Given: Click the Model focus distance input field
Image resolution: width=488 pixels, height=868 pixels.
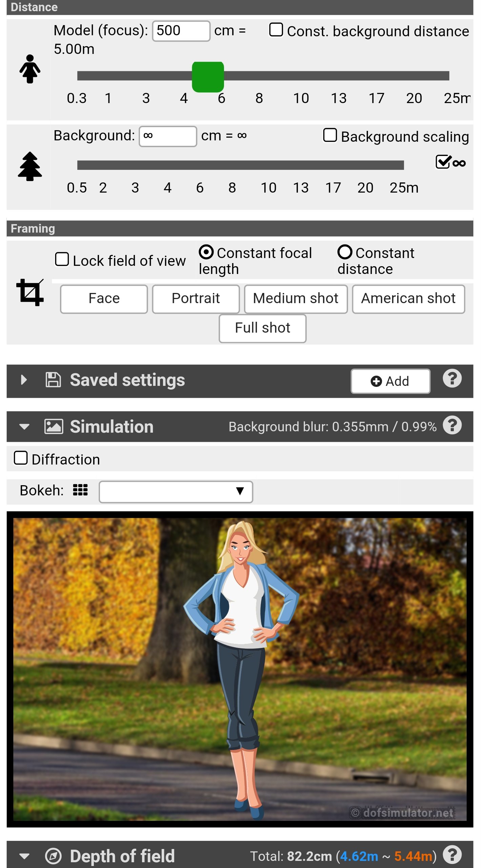Looking at the screenshot, I should coord(181,31).
